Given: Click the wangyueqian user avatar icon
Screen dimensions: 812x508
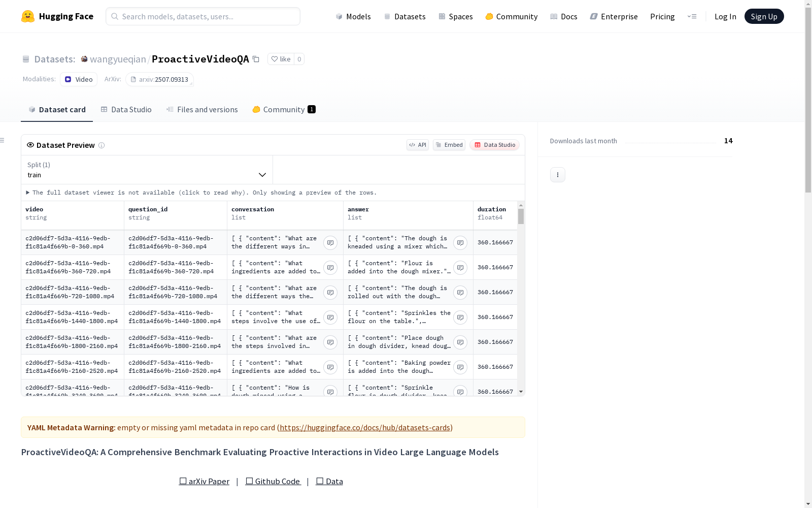Looking at the screenshot, I should click(84, 59).
